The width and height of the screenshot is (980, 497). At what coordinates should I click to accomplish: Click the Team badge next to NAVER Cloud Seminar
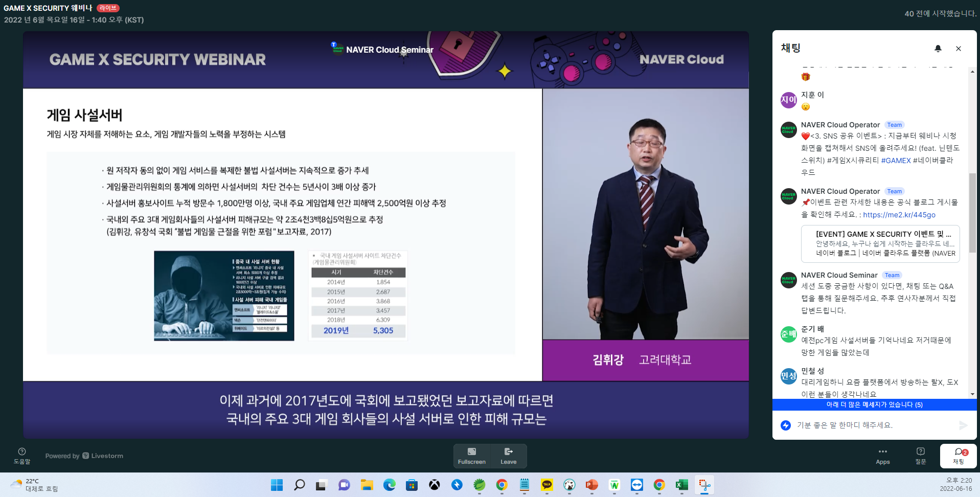pos(892,275)
